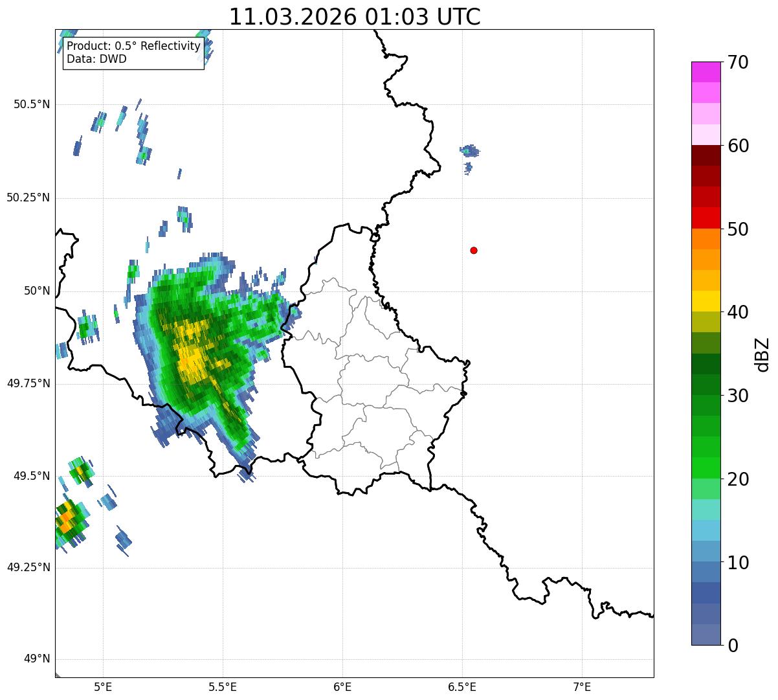Click the 'Data: DWD' text

96,59
